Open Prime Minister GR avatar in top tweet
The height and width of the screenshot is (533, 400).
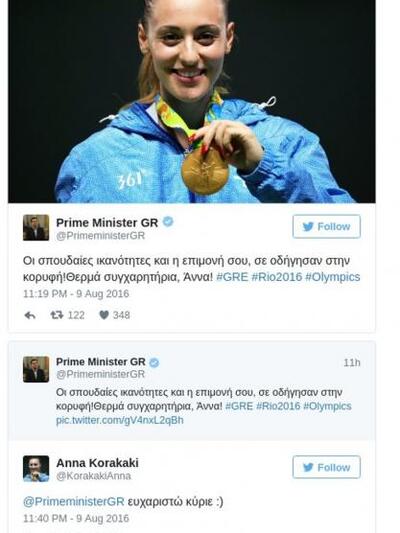click(36, 227)
